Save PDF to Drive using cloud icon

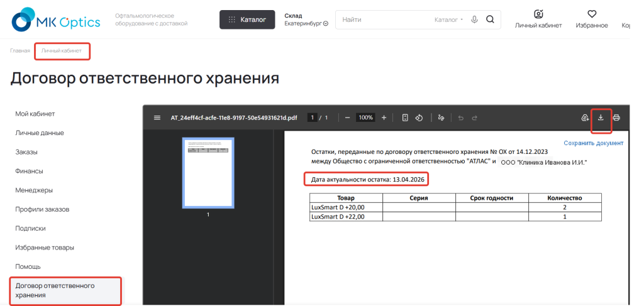click(x=585, y=117)
